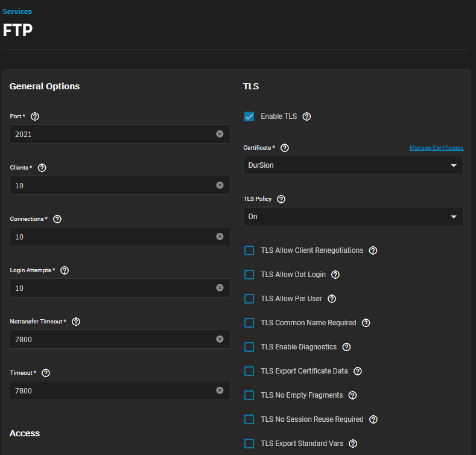
Task: Click into the Timeout input field
Action: tap(120, 390)
